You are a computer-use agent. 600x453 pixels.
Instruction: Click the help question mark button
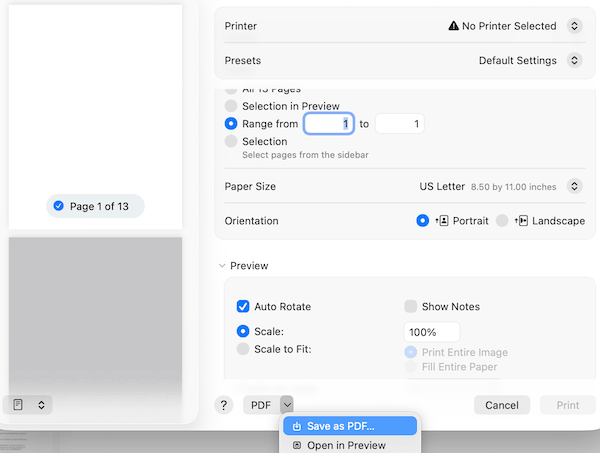point(223,405)
